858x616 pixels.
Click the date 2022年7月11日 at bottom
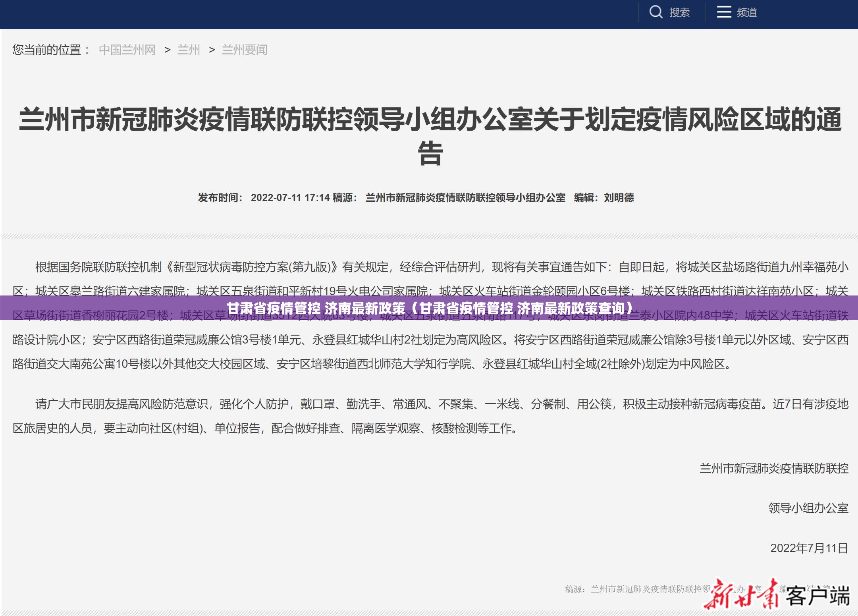point(809,548)
